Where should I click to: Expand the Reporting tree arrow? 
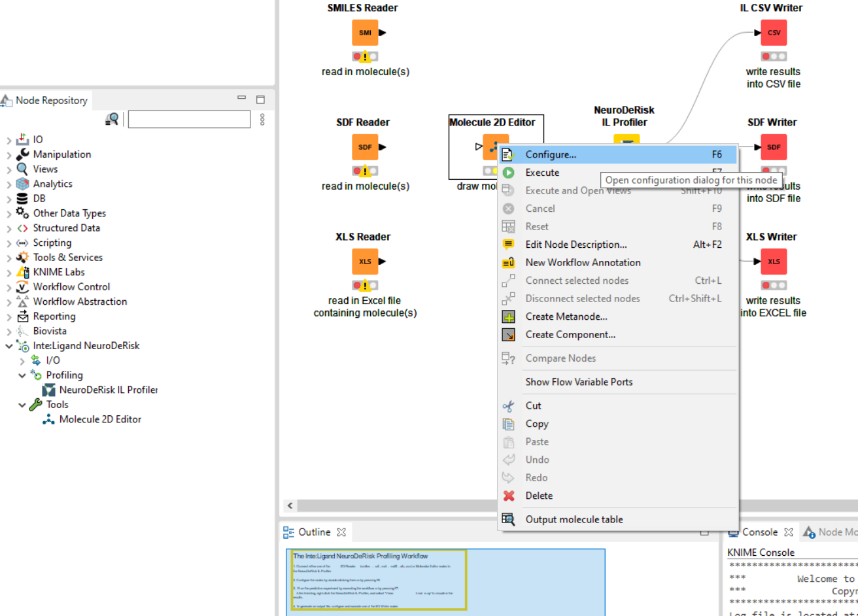[x=9, y=317]
